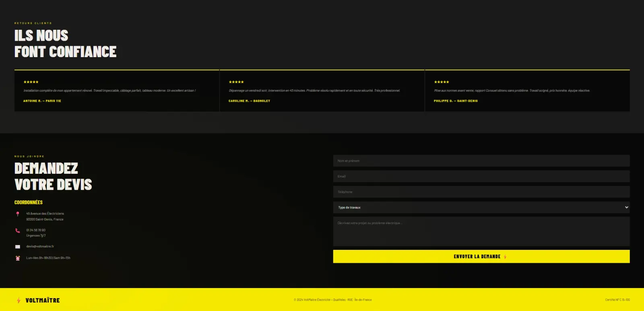The width and height of the screenshot is (644, 311).
Task: Click the devis@voltmaitre.fr email address
Action: pyautogui.click(x=40, y=247)
